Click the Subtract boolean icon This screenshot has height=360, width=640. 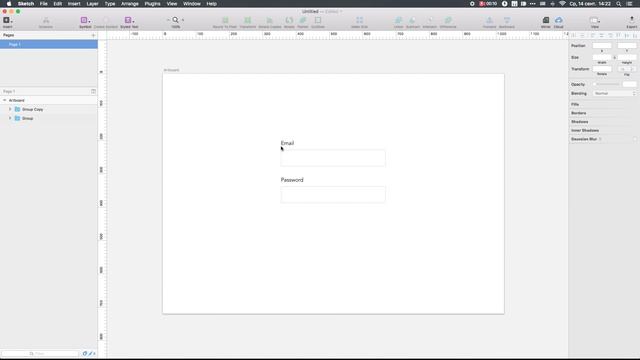pyautogui.click(x=413, y=20)
